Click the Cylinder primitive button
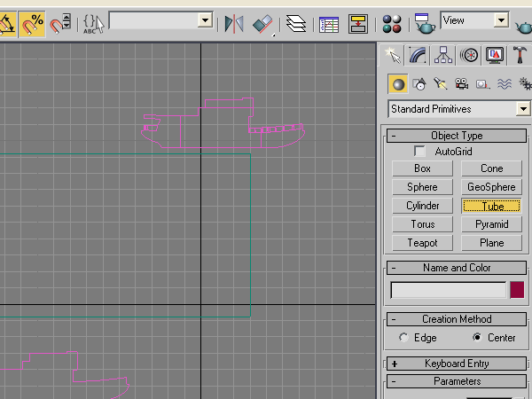This screenshot has height=399, width=532. [x=422, y=206]
